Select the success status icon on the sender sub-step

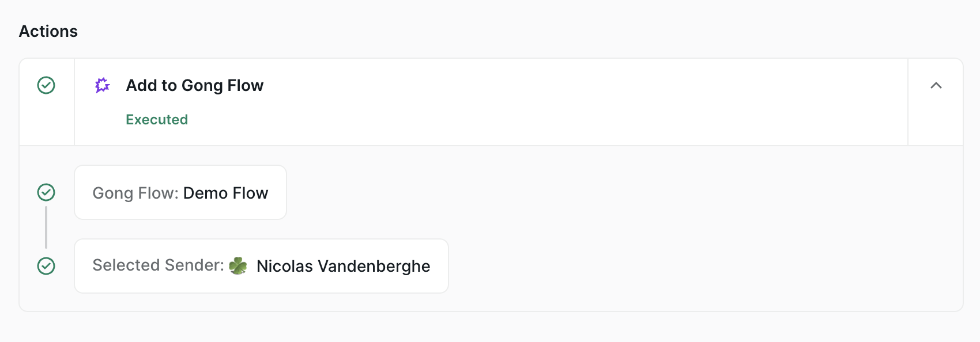coord(46,266)
